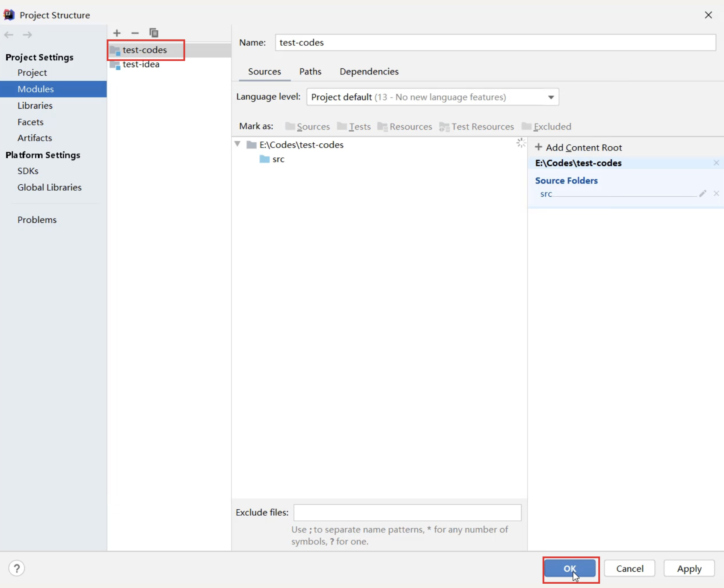Click IntelliJ IDEA logo in title bar
This screenshot has width=724, height=588.
(9, 15)
